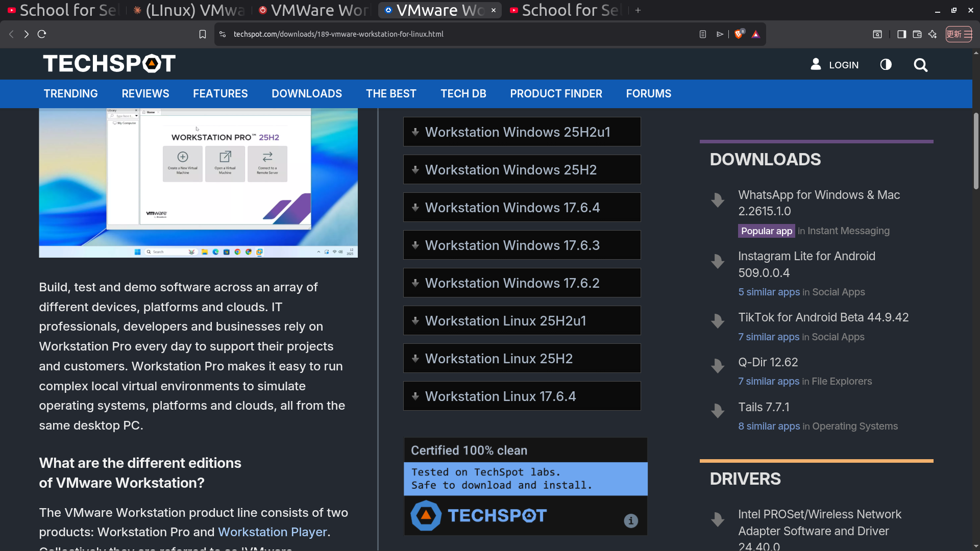980x551 pixels.
Task: Click the TechSpot logo in the header
Action: pyautogui.click(x=109, y=64)
